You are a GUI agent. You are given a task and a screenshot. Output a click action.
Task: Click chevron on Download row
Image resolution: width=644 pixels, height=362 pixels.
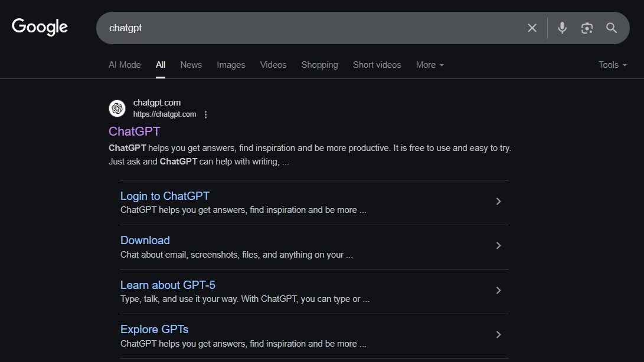coord(498,245)
